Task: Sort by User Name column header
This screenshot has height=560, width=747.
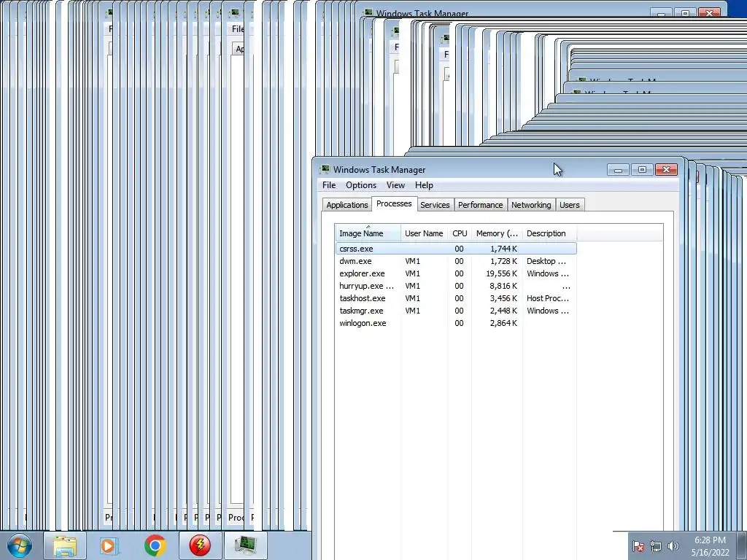Action: click(x=424, y=233)
